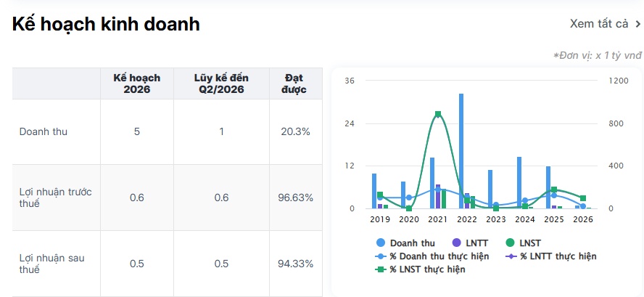Select the 'Lũy kế đến Q2/2026' column header

[x=221, y=84]
